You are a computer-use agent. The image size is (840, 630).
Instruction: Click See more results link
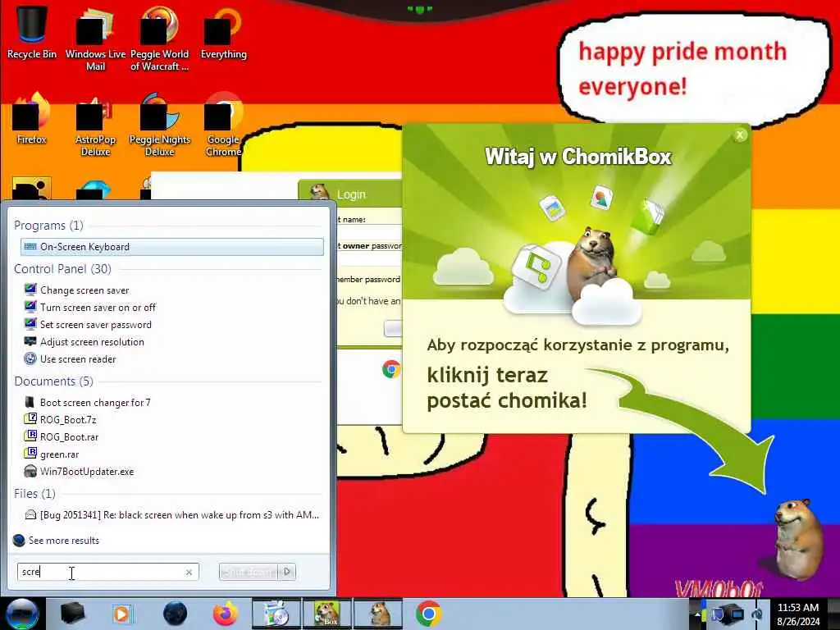(x=64, y=541)
